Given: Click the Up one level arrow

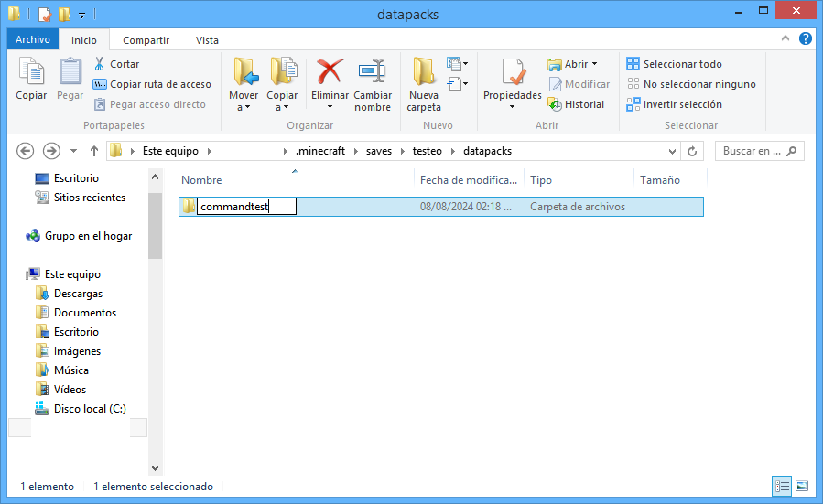Looking at the screenshot, I should point(94,151).
